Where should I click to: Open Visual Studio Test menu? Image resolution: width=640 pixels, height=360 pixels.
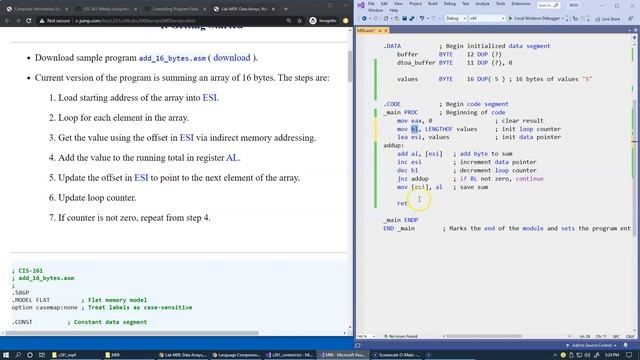(x=465, y=4)
